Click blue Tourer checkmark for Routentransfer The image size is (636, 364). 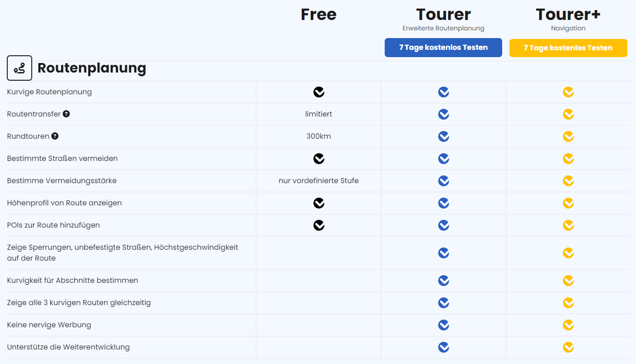pyautogui.click(x=444, y=114)
